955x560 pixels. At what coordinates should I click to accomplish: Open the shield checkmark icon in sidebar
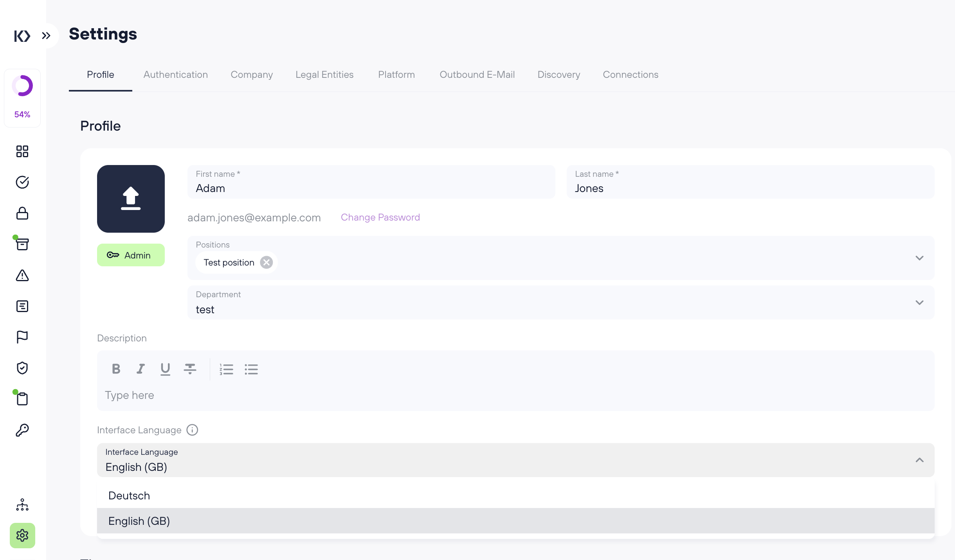22,368
